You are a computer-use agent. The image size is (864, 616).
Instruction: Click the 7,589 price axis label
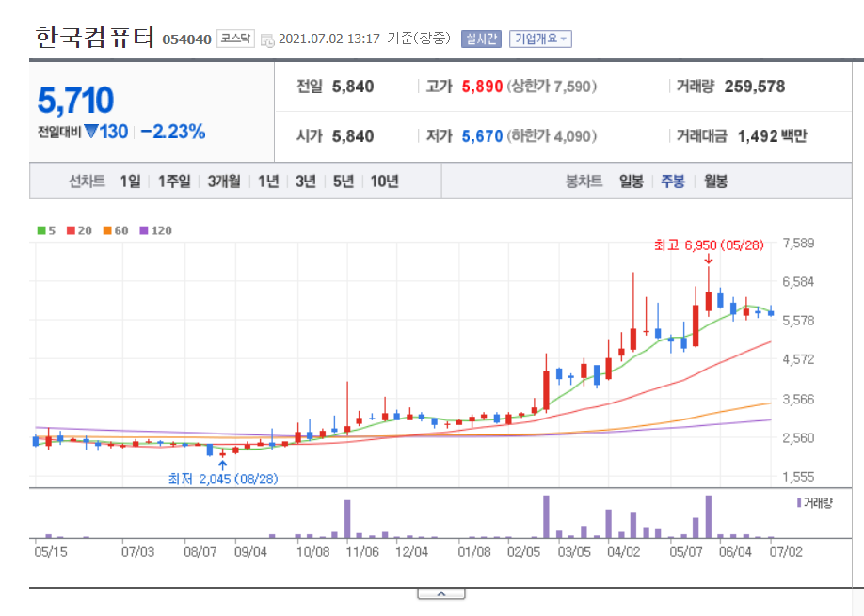click(x=798, y=243)
